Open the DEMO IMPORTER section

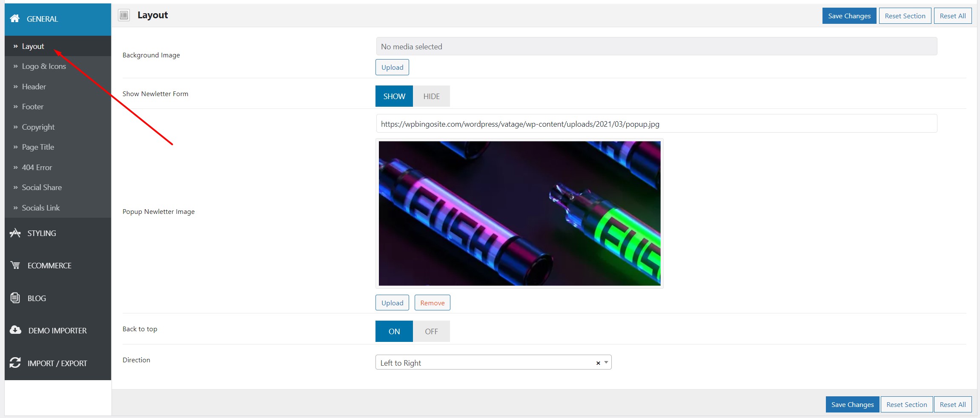58,330
